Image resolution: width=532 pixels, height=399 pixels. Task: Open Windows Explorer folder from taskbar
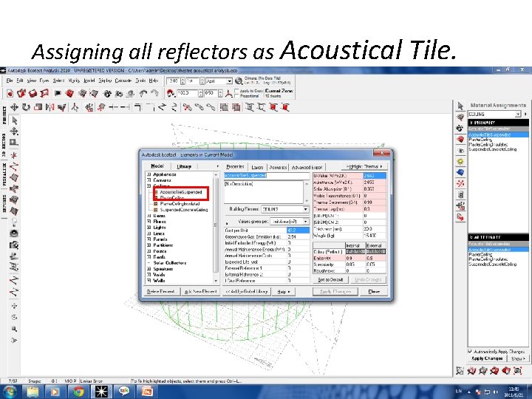click(33, 392)
